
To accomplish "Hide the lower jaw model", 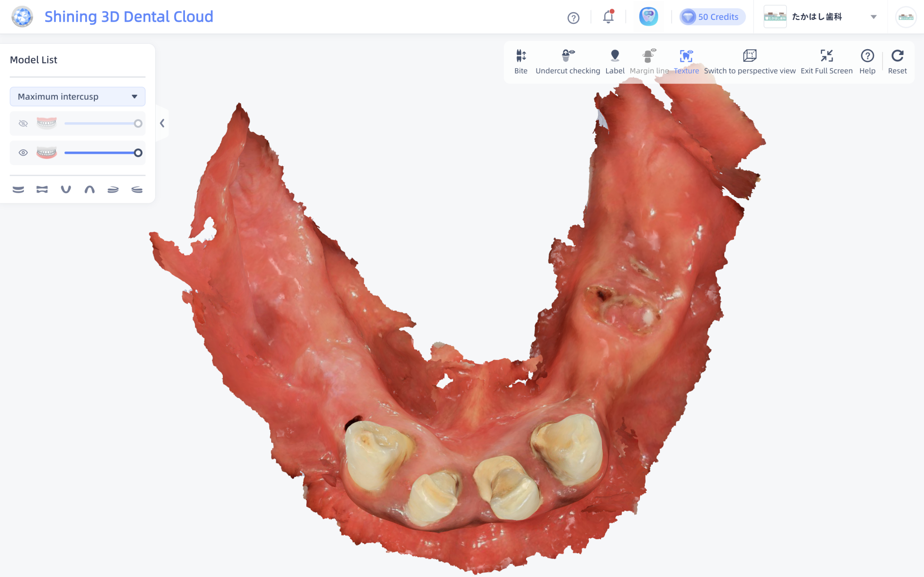I will pos(23,153).
